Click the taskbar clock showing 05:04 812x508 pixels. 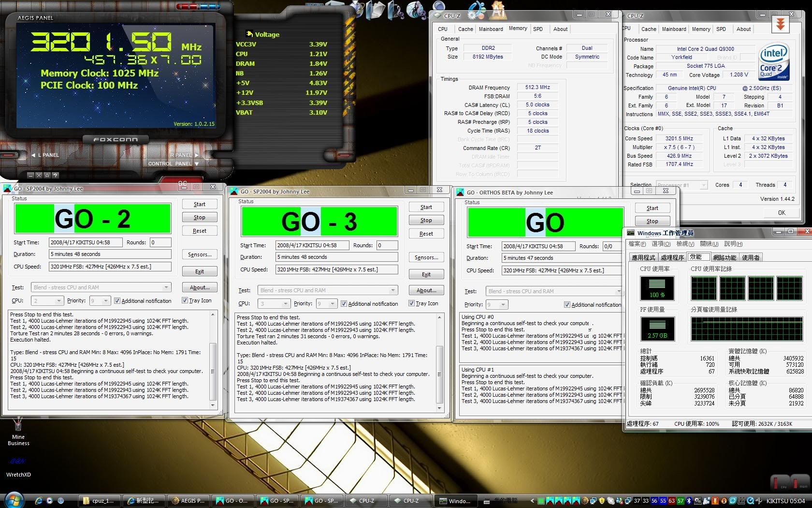pyautogui.click(x=785, y=501)
